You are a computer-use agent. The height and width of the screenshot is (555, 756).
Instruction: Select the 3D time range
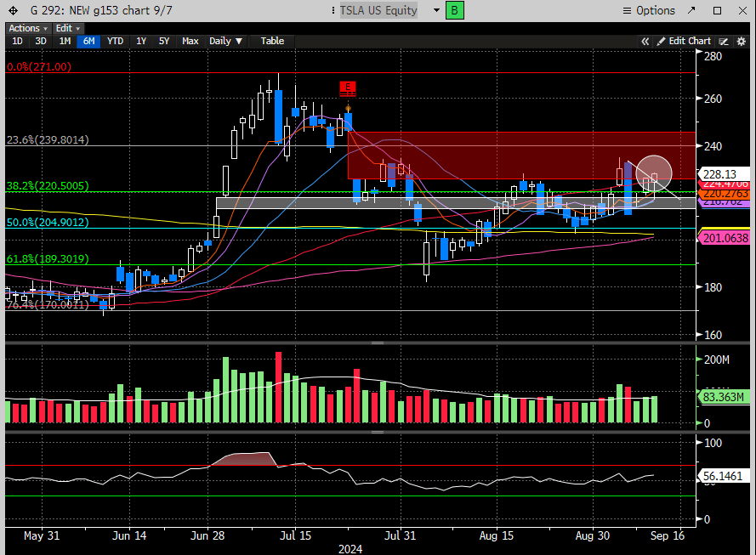[x=41, y=41]
